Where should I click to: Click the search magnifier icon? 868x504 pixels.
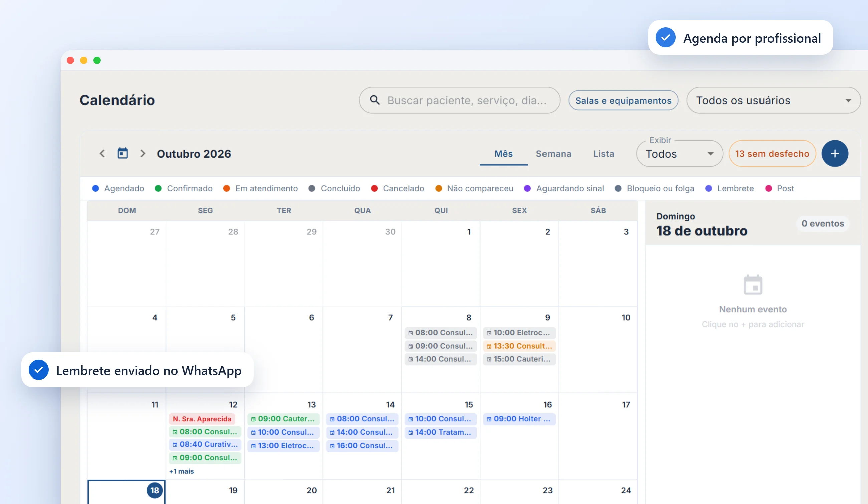375,100
